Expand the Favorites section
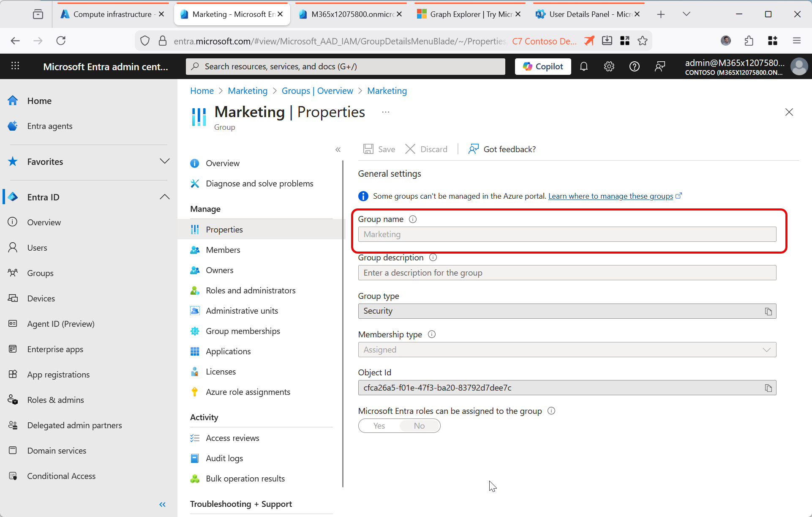812x517 pixels. click(164, 161)
